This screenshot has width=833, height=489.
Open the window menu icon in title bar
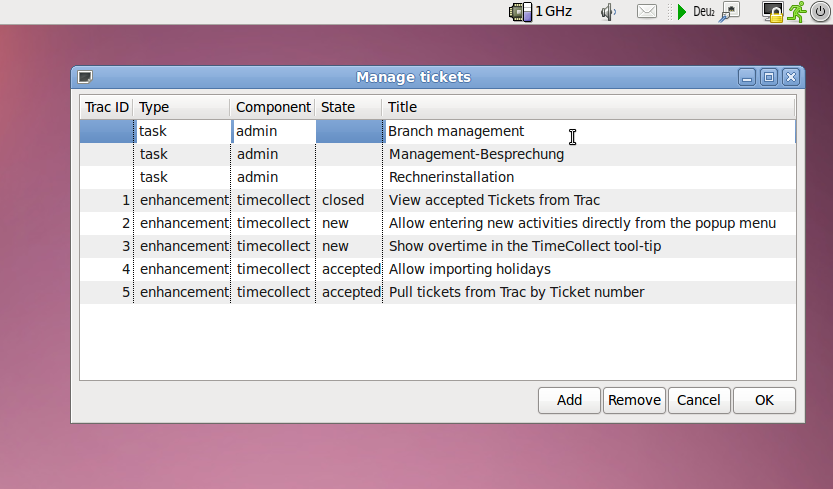click(85, 77)
